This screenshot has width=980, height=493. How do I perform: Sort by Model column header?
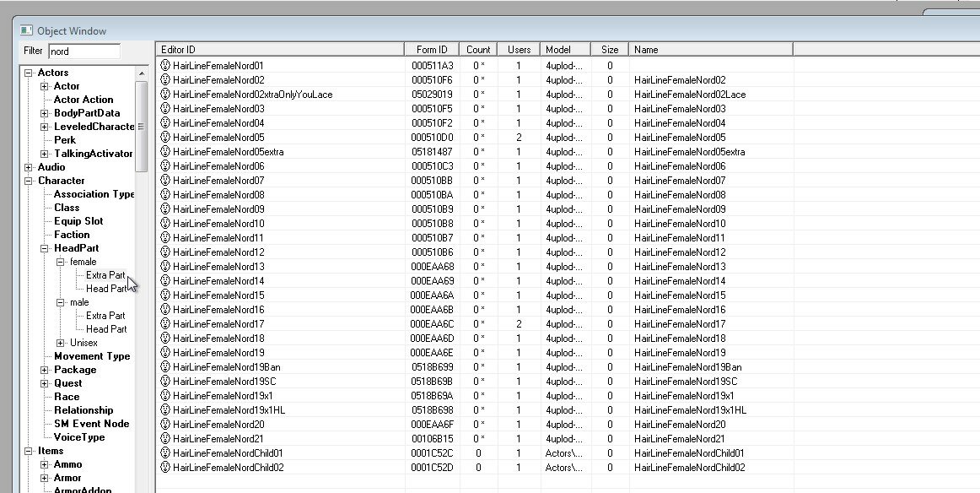(x=566, y=50)
